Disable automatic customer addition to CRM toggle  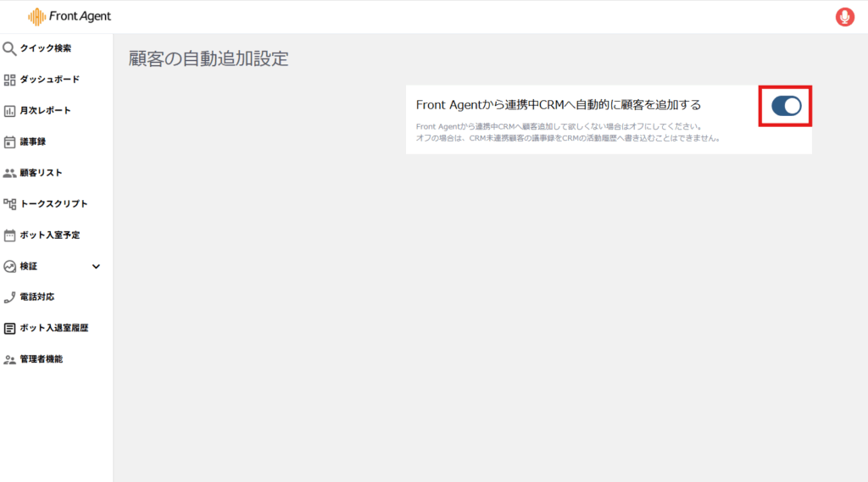[786, 106]
